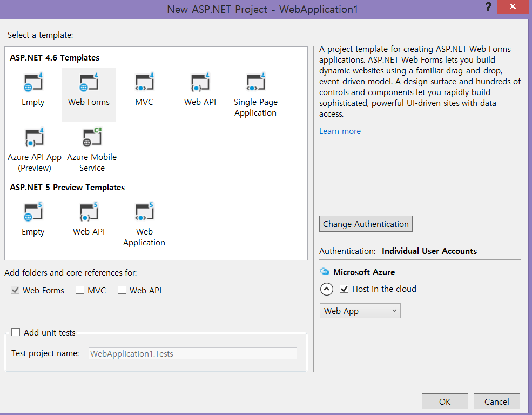Select the Single Page Application template
The height and width of the screenshot is (415, 532).
coord(255,83)
